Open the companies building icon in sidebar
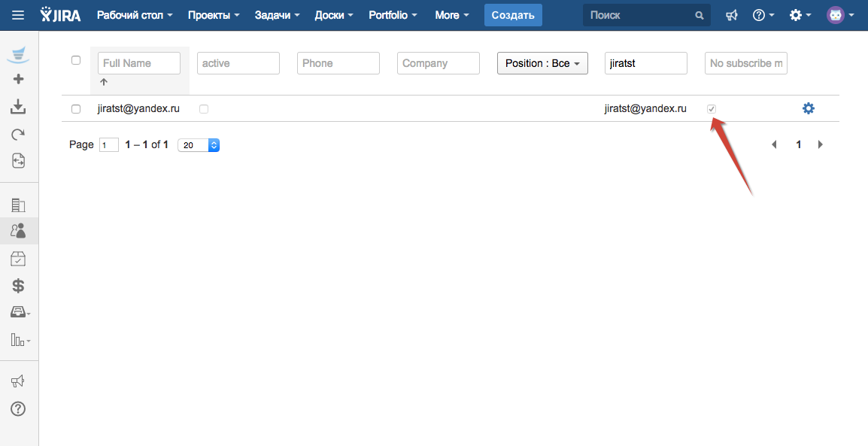Viewport: 868px width, 446px height. click(x=19, y=205)
